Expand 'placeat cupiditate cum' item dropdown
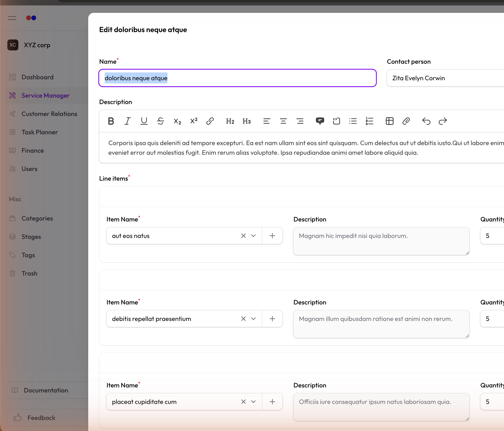Image resolution: width=504 pixels, height=431 pixels. pos(253,402)
